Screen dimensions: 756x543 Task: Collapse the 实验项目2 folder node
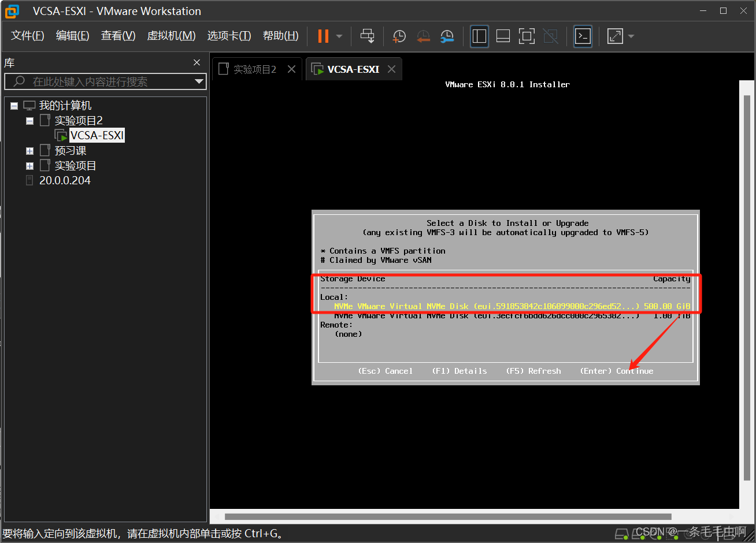click(x=29, y=121)
